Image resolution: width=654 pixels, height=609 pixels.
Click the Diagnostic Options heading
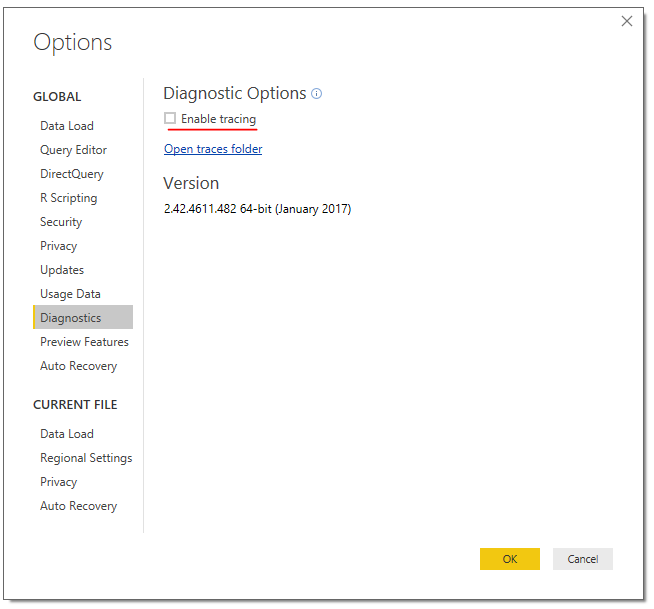(x=235, y=93)
